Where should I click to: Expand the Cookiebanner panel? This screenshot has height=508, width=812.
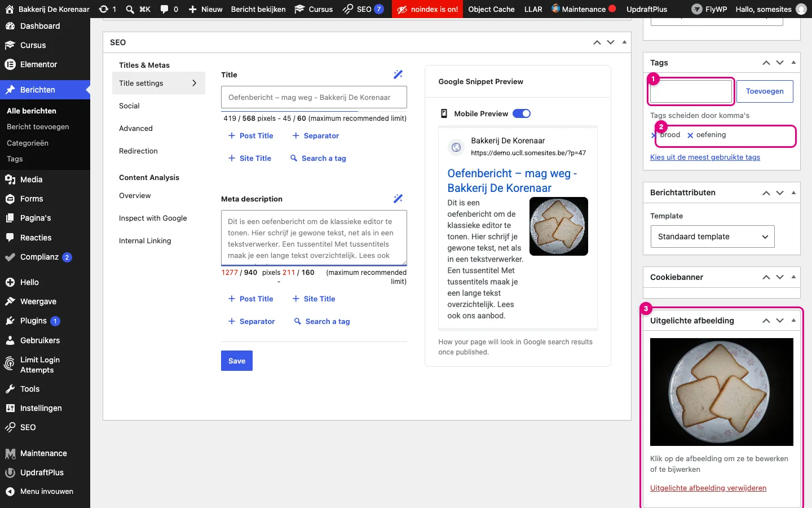[793, 277]
